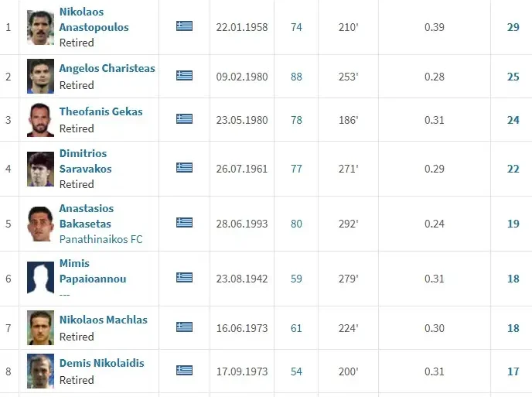Open Theofanis Gekas player profile link
The image size is (532, 397).
click(101, 111)
